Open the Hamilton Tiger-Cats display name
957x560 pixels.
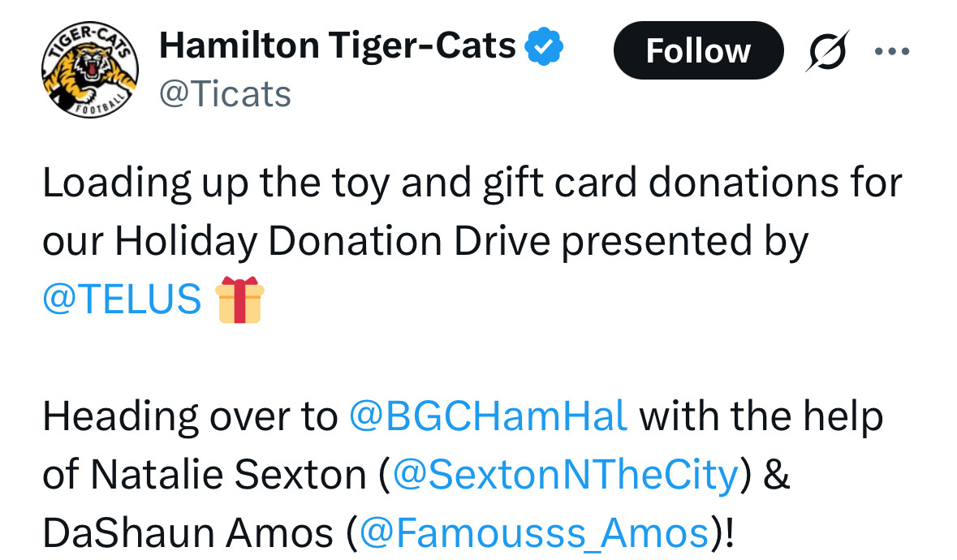tap(338, 47)
